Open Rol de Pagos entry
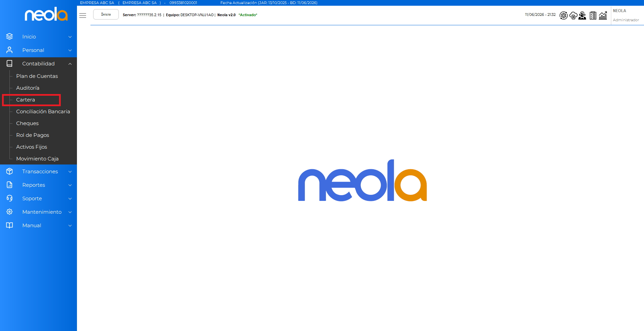This screenshot has width=644, height=331. tap(33, 135)
